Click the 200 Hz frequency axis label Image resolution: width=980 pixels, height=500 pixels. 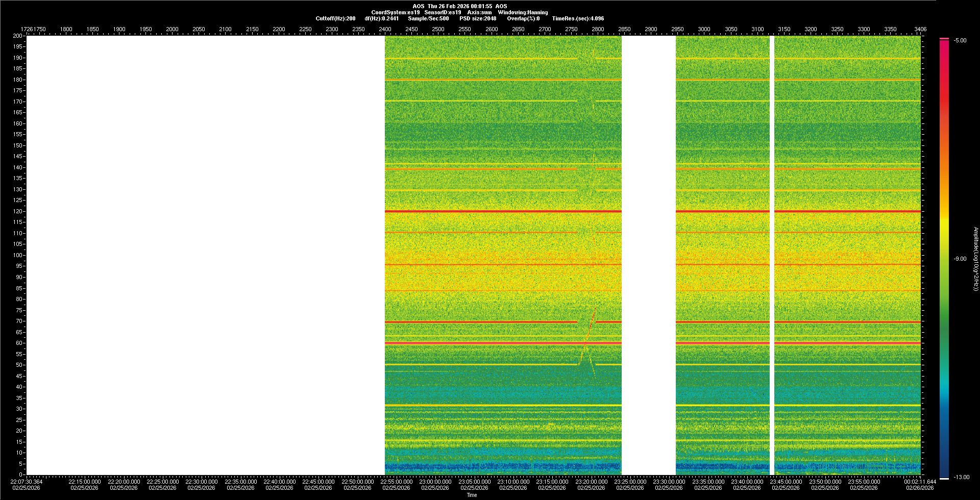coord(18,36)
